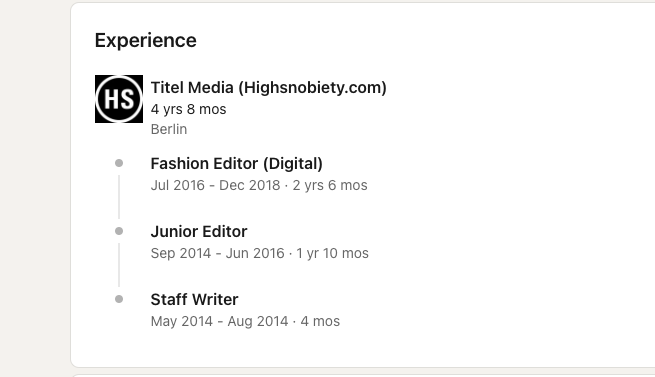Open the Highsnobiety HS company logo
The image size is (655, 377).
tap(119, 99)
